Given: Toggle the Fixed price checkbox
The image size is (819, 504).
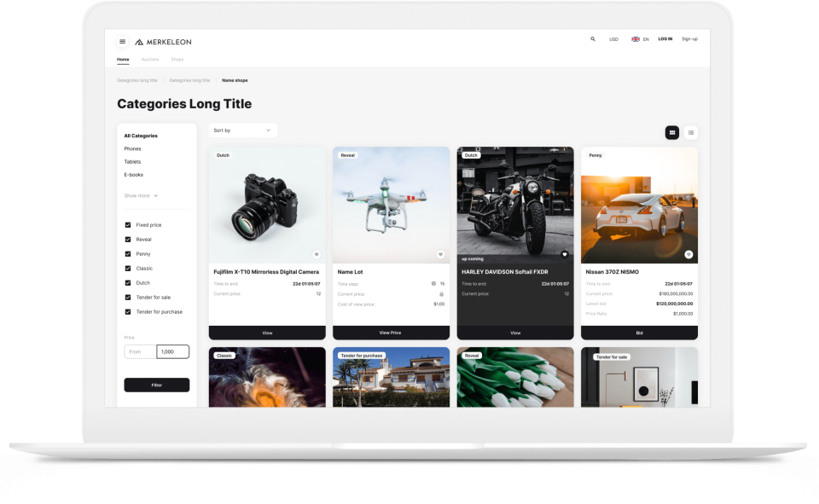Looking at the screenshot, I should 127,225.
